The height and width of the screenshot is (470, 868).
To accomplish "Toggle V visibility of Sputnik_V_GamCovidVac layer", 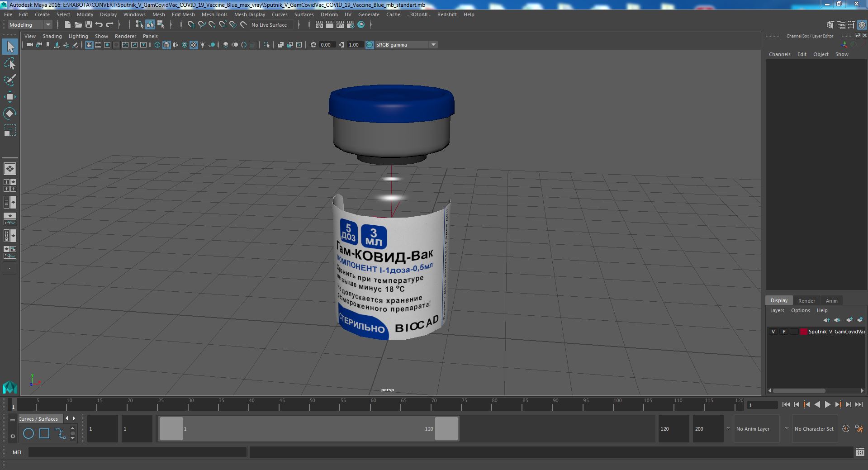I will click(x=773, y=332).
